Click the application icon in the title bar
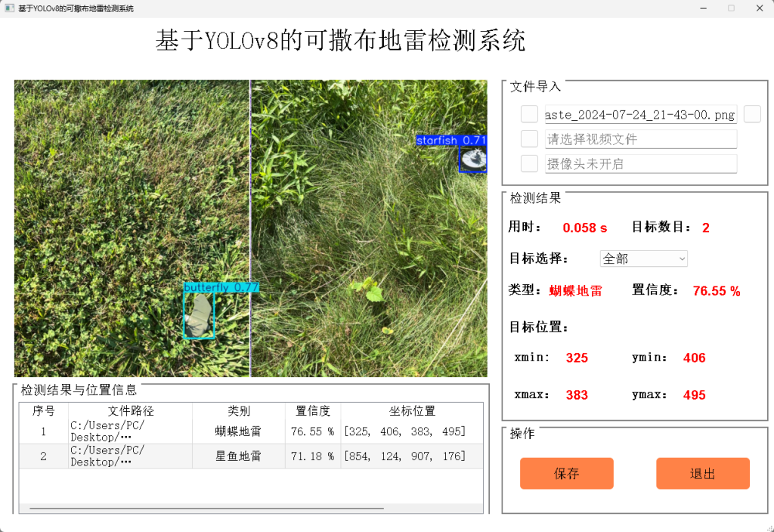The image size is (774, 532). 9,8
